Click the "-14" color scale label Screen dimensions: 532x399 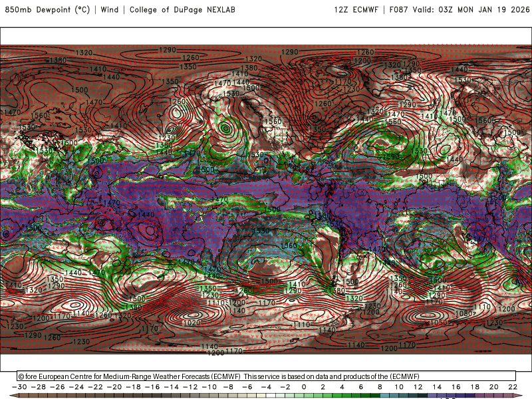click(x=172, y=387)
